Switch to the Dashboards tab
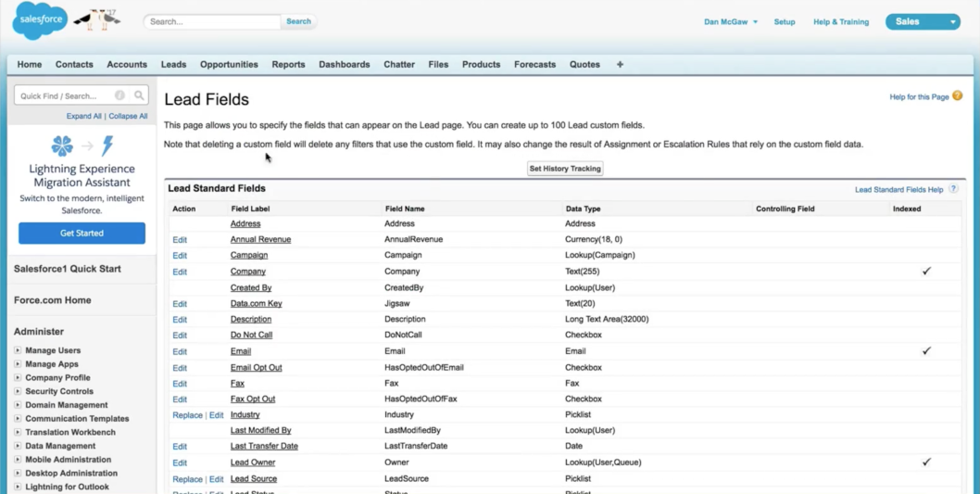The height and width of the screenshot is (494, 980). (345, 64)
